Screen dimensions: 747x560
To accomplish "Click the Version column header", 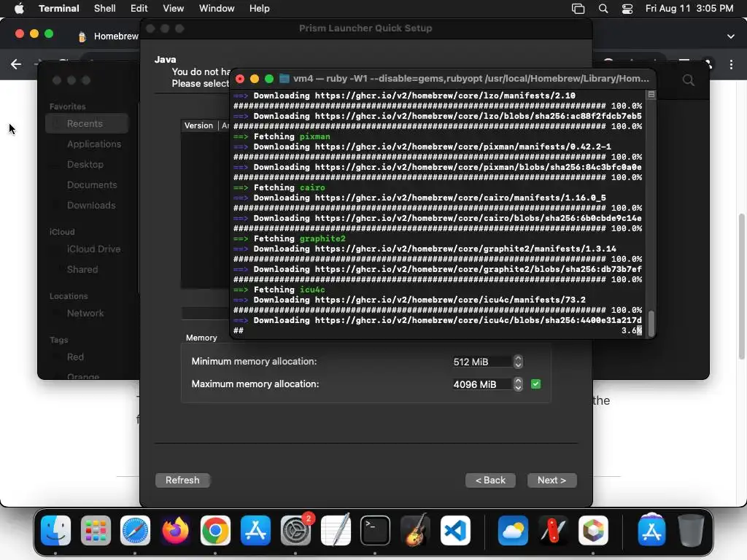I will click(x=198, y=125).
